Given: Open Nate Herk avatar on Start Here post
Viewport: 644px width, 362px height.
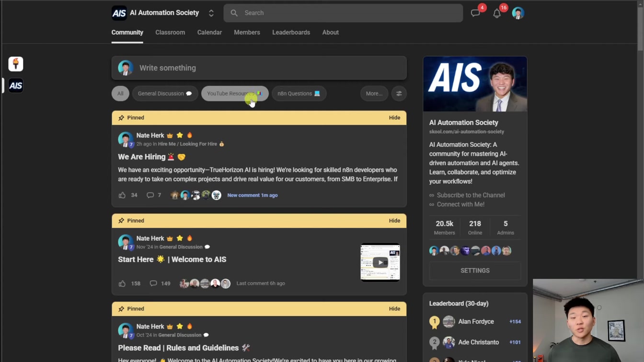Looking at the screenshot, I should [x=126, y=242].
